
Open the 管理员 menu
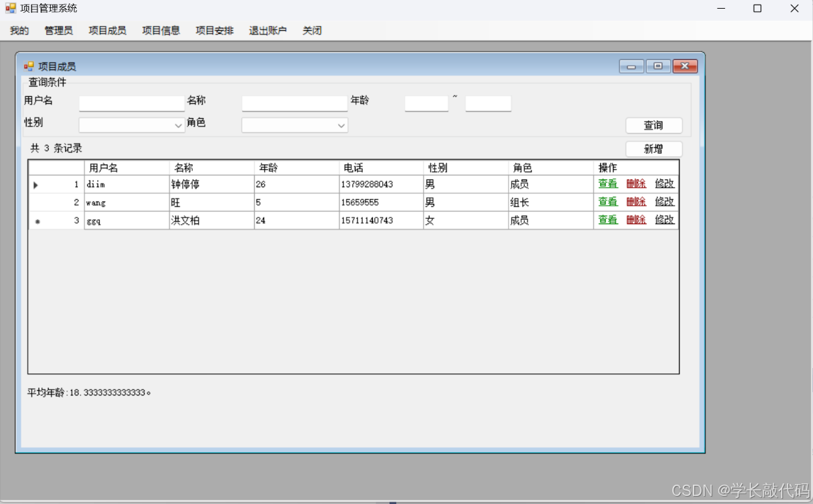pos(59,31)
